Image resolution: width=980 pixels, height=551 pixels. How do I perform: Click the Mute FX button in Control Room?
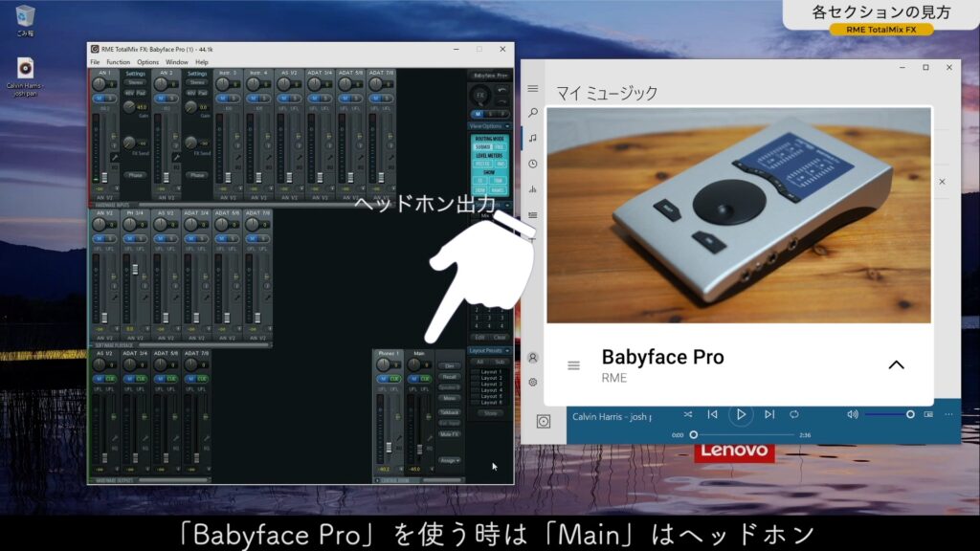point(450,434)
